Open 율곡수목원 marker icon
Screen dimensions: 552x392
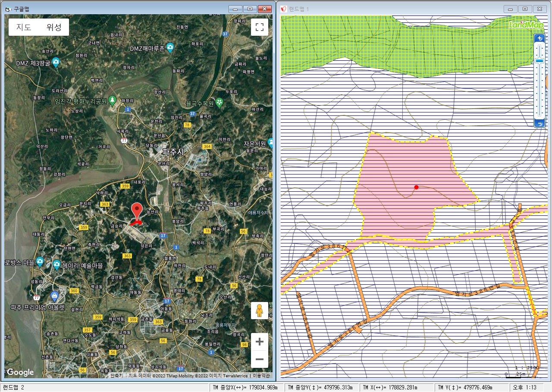[220, 103]
